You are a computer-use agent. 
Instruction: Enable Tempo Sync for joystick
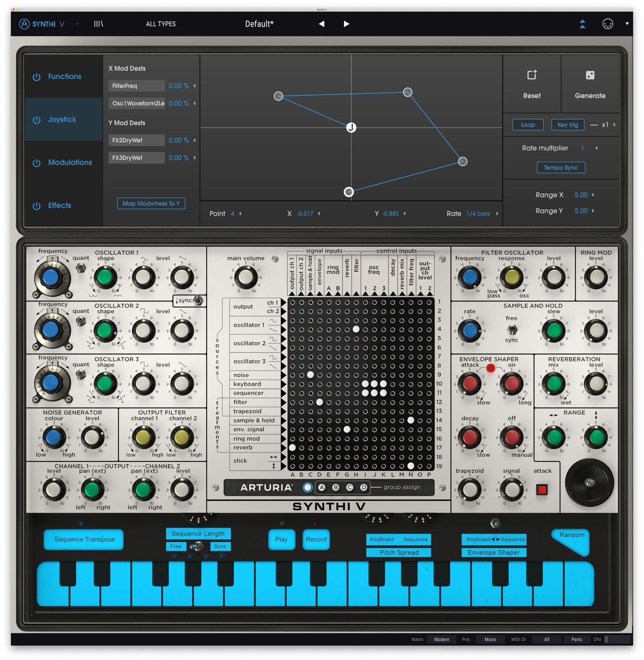click(560, 167)
